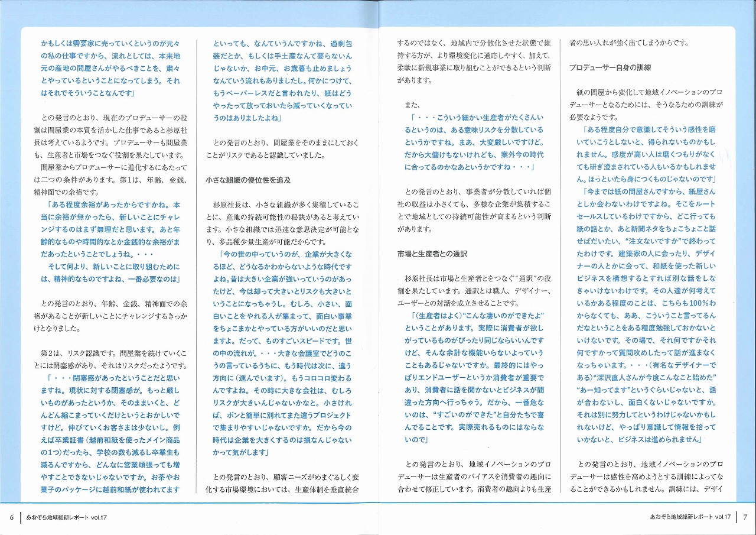
Task: Click the heading 市場と生産者との通訳
Action: point(432,254)
